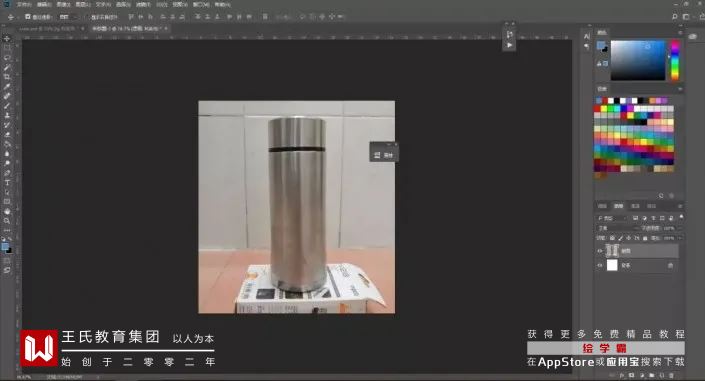Image resolution: width=705 pixels, height=381 pixels.
Task: Open the Edit menu
Action: 44,4
